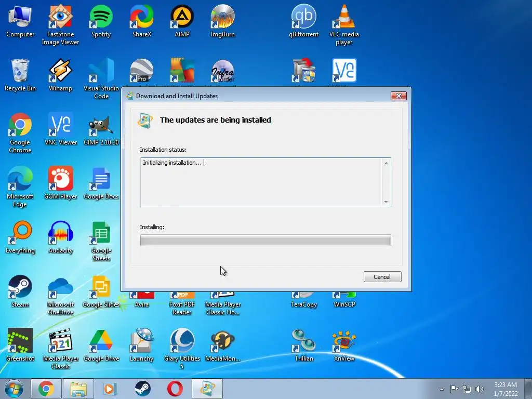This screenshot has height=399, width=532.
Task: Click the VLC media player icon
Action: click(x=344, y=24)
